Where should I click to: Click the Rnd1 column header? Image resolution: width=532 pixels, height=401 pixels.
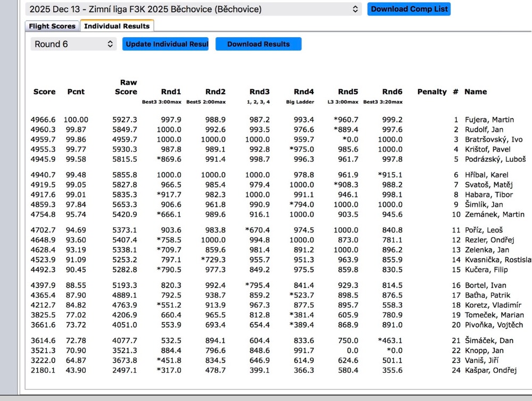tap(171, 91)
